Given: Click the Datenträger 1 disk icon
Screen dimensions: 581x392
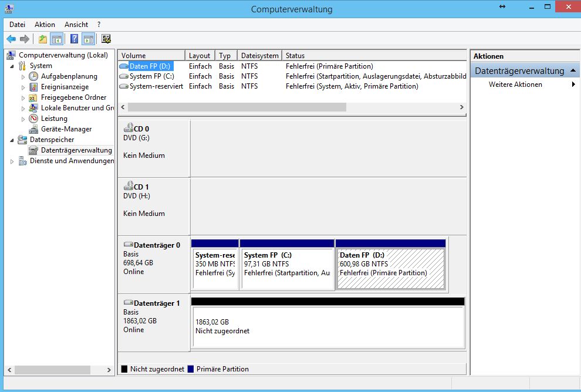Looking at the screenshot, I should click(x=128, y=303).
